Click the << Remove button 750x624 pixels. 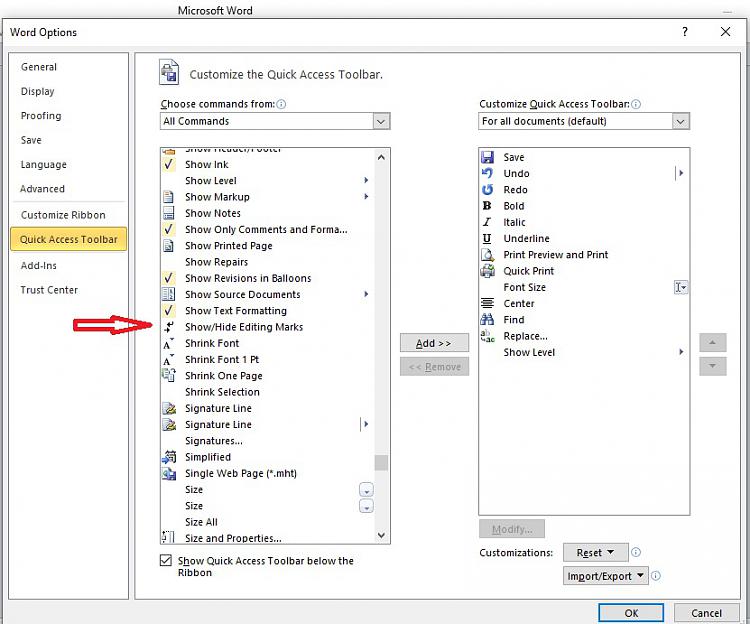(434, 367)
